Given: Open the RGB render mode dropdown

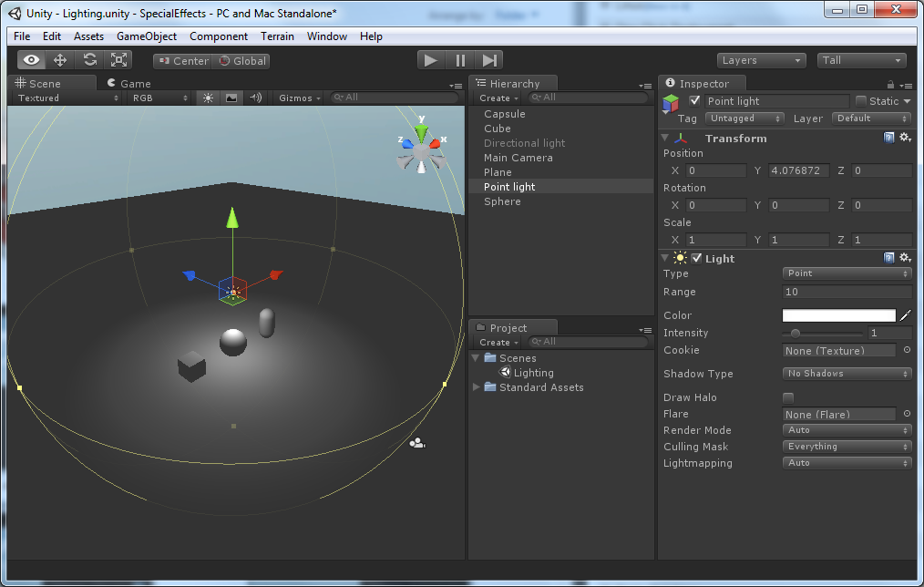Looking at the screenshot, I should coord(159,98).
